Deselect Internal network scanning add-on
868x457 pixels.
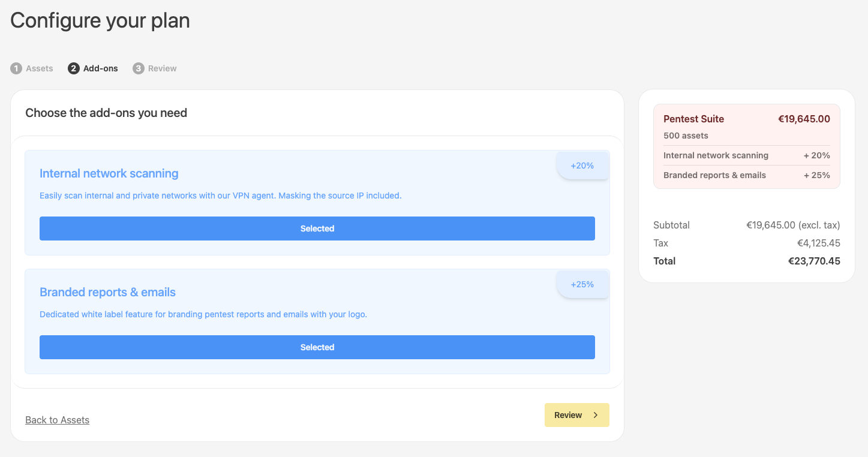point(317,228)
